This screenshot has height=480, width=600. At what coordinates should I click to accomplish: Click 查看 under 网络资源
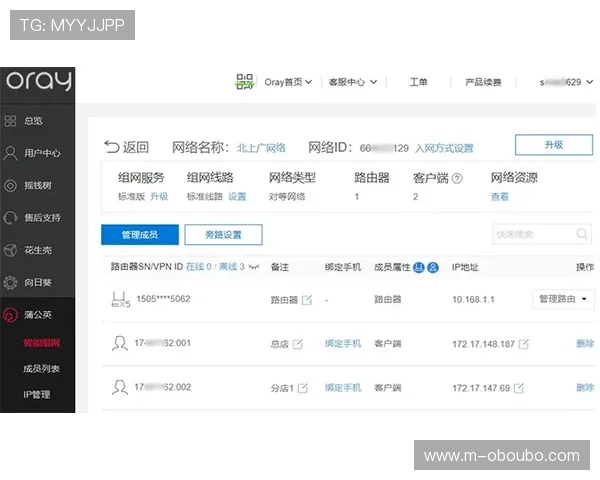click(500, 197)
